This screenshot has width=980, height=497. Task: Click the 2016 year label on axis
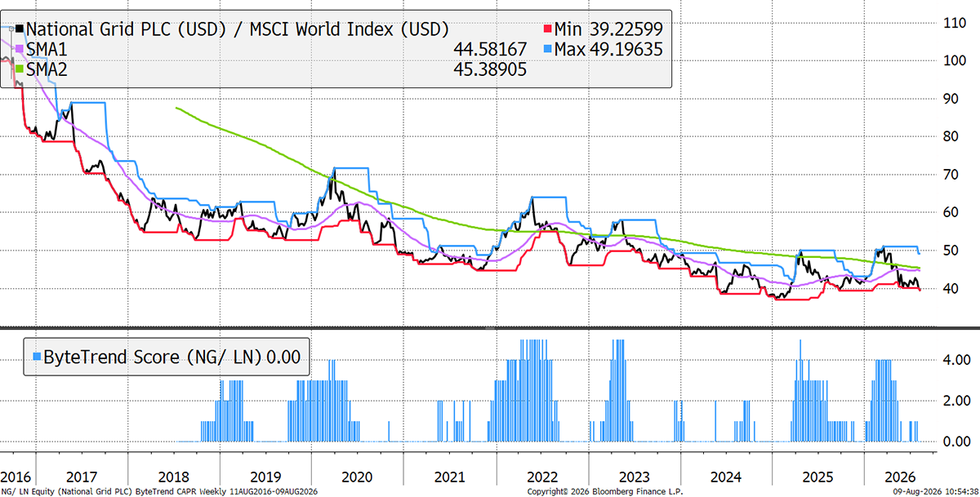[16, 476]
